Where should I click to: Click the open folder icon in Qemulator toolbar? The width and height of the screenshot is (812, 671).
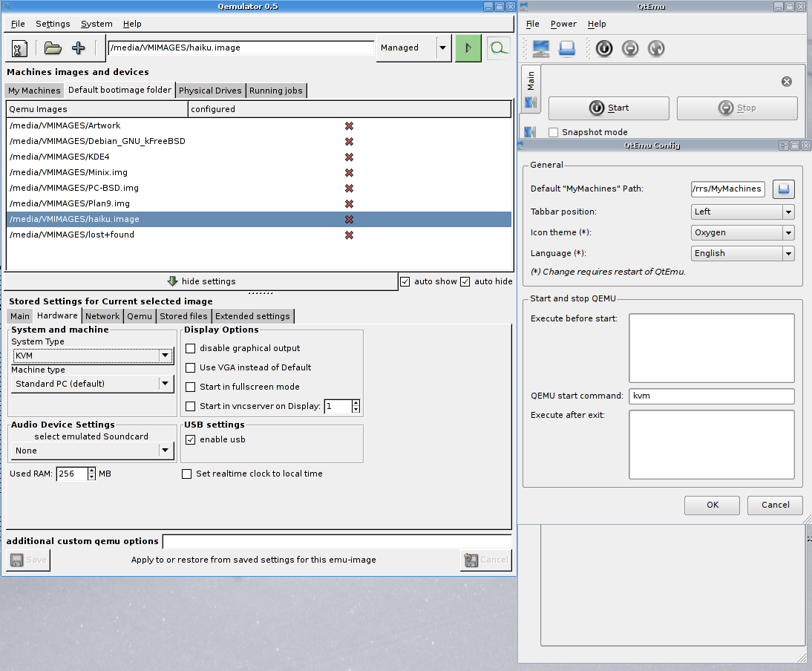[53, 48]
